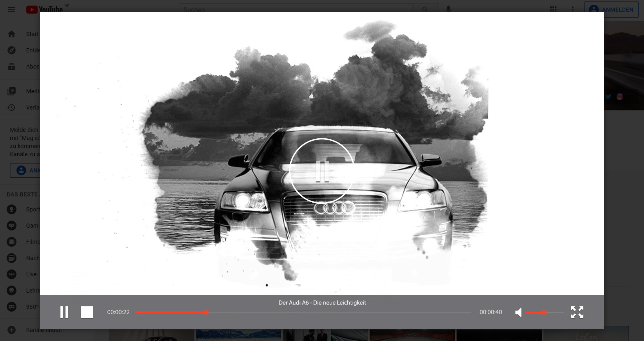644x341 pixels.
Task: Open the Filme film icon
Action: (x=12, y=242)
